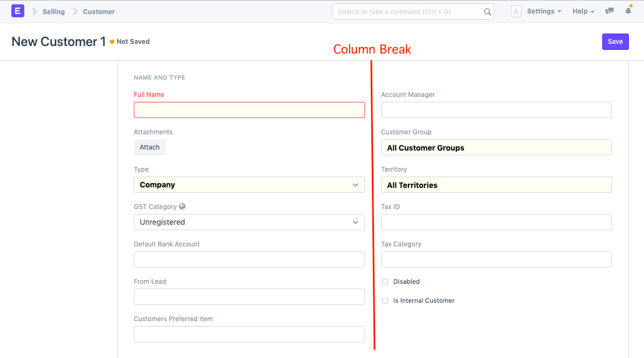Focus the Full Name input field

[x=249, y=110]
